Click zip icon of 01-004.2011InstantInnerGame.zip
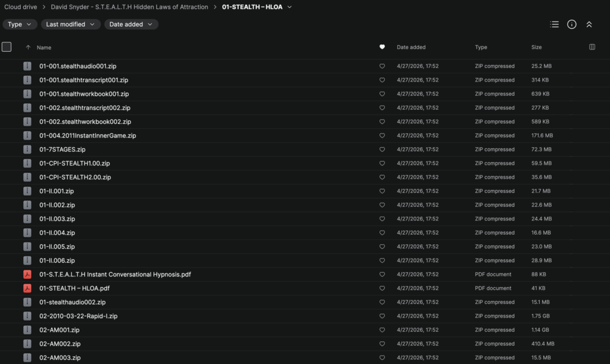610x364 pixels. [x=27, y=135]
